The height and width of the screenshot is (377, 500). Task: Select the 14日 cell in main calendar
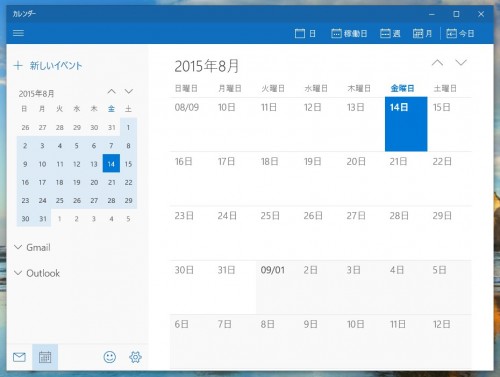coord(406,124)
